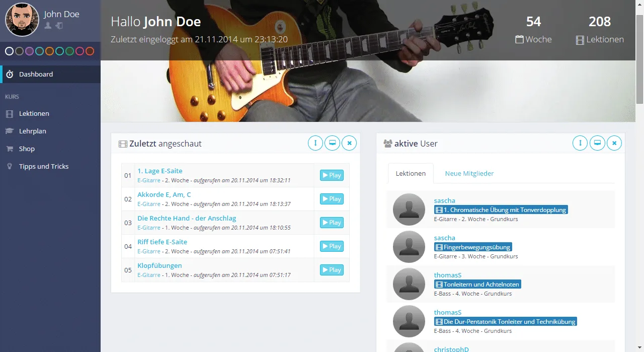This screenshot has height=352, width=644.
Task: Click username sascha above Fingerbewegungsübung
Action: pyautogui.click(x=445, y=238)
